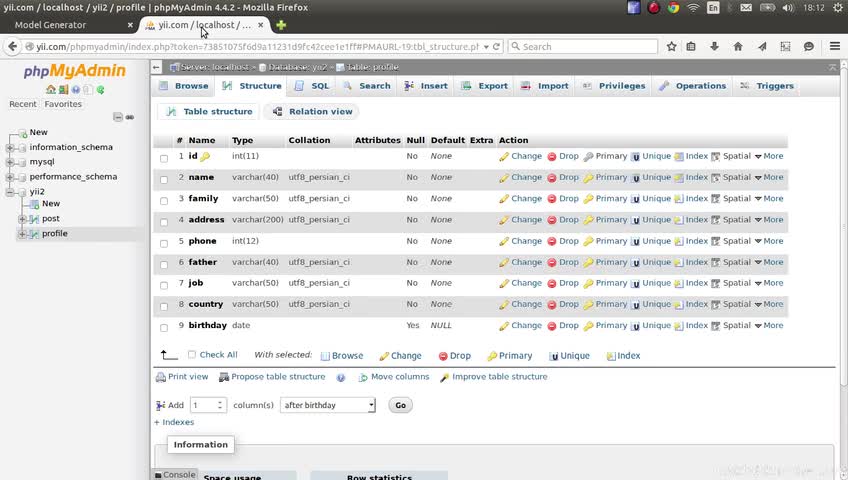Check the id column checkbox
Image resolution: width=848 pixels, height=480 pixels.
click(164, 158)
